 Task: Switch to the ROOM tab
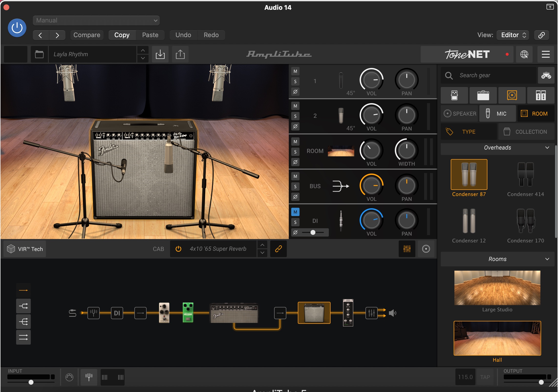tap(536, 114)
